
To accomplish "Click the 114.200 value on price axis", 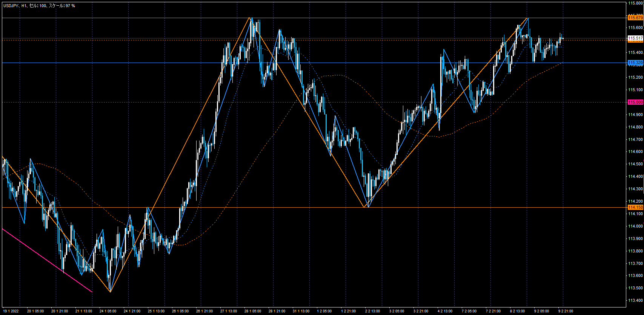I will tap(635, 201).
